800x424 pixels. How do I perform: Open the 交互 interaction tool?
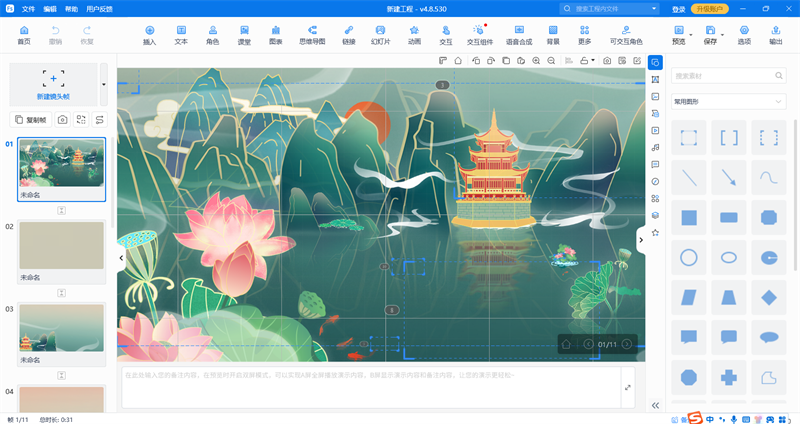coord(446,35)
